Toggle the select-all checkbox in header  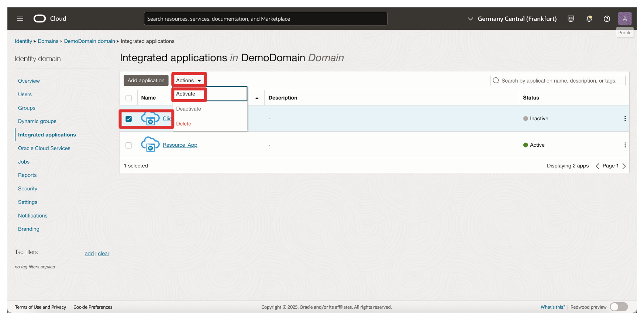(x=129, y=98)
